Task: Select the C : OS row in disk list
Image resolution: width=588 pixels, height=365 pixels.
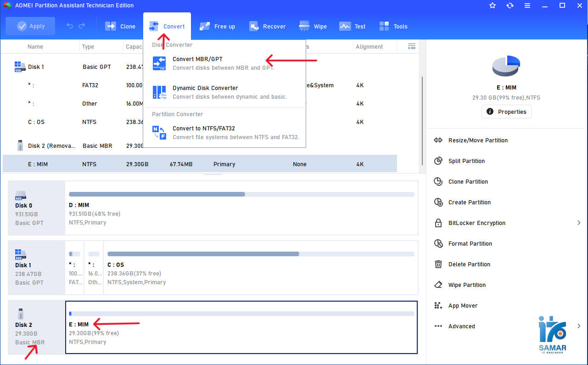Action: pos(36,122)
